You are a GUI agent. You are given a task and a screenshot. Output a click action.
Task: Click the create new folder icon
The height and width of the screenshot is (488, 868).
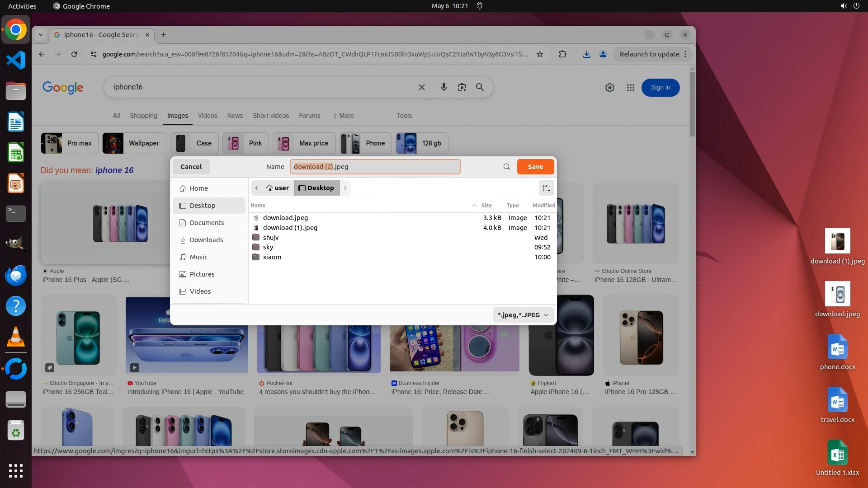(546, 188)
